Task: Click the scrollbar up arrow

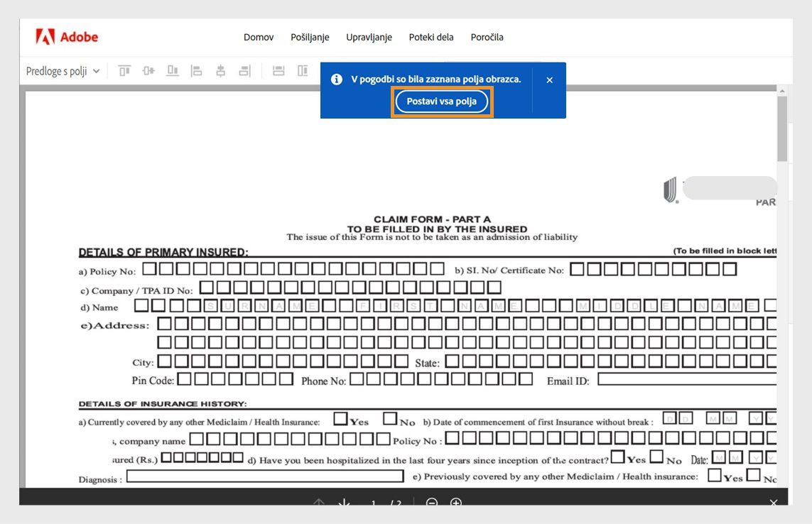Action: click(x=782, y=91)
